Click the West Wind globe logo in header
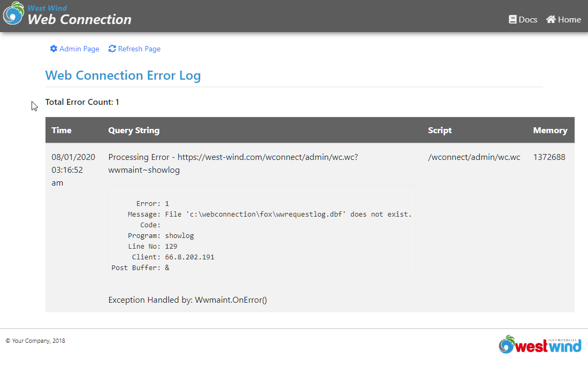The image size is (588, 376). 13,14
